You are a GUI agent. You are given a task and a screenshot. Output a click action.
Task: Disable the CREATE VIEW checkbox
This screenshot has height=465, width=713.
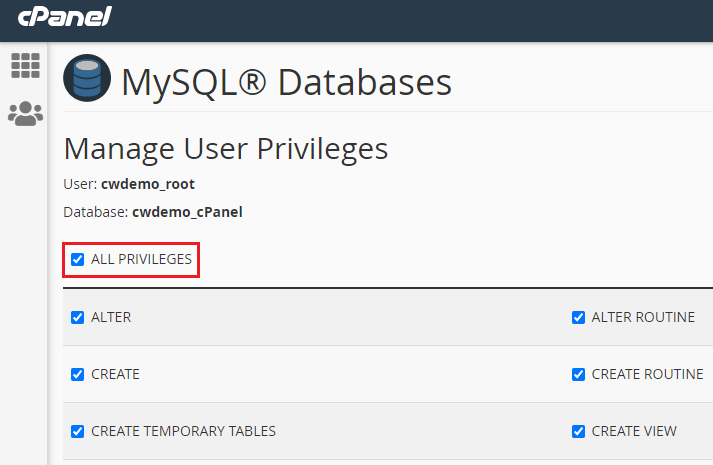click(x=578, y=432)
